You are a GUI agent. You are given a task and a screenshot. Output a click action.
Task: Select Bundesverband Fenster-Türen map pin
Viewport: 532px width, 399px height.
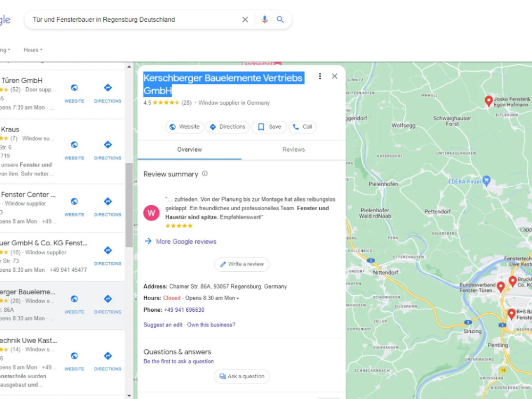[x=501, y=287]
